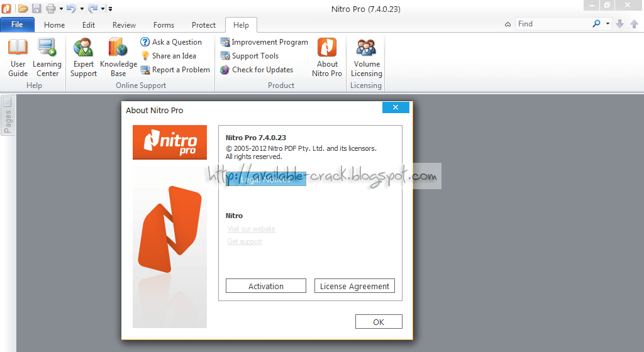Image resolution: width=644 pixels, height=352 pixels.
Task: Switch to the Edit tab
Action: point(88,25)
